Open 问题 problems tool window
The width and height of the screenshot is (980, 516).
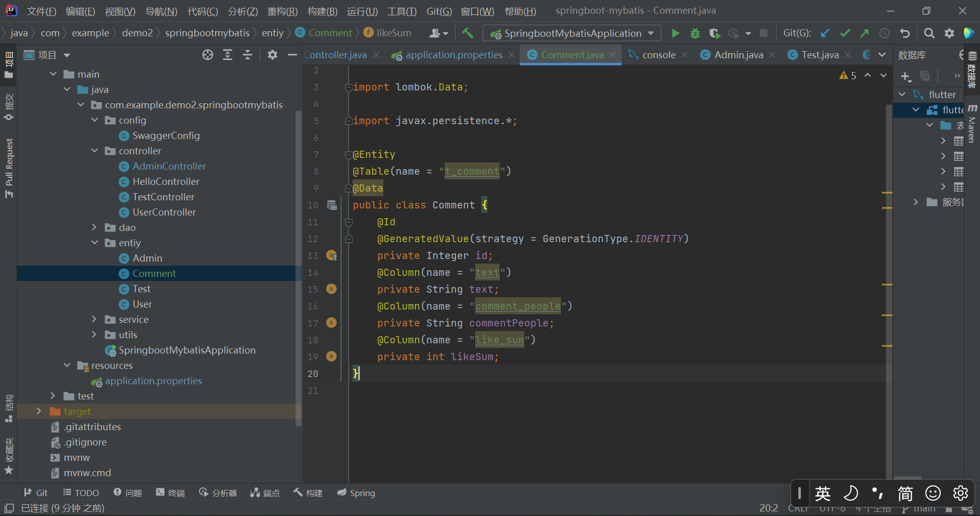pos(128,493)
